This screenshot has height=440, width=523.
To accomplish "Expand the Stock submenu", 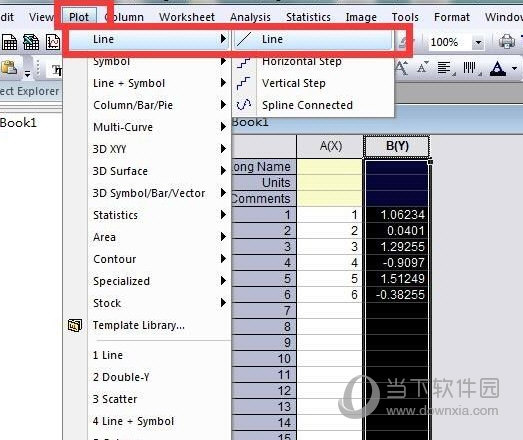I will pyautogui.click(x=147, y=303).
